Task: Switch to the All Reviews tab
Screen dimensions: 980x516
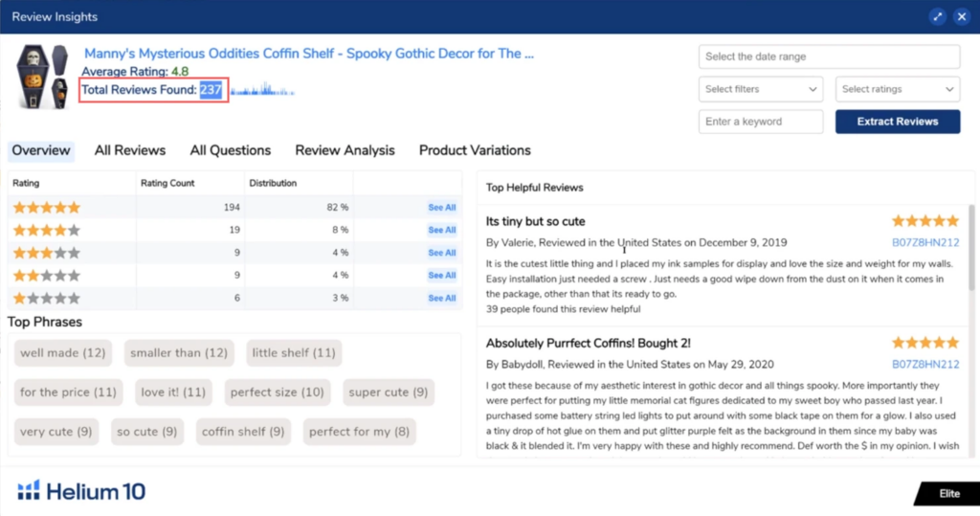Action: [130, 150]
